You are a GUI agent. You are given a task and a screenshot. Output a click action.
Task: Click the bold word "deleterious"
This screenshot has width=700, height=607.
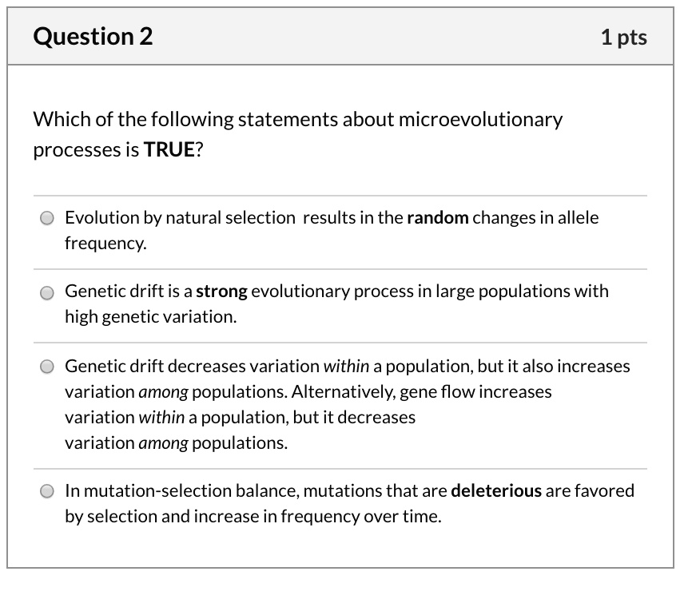click(496, 491)
